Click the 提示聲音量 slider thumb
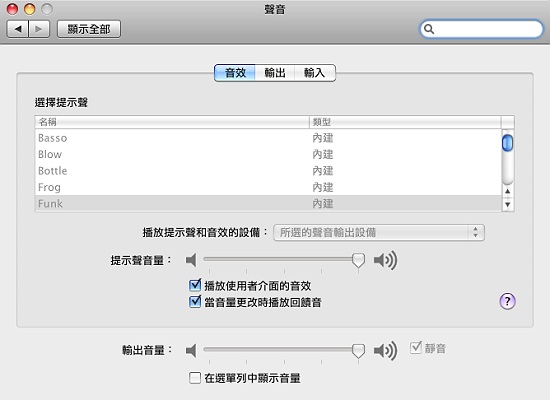Image resolution: width=550 pixels, height=400 pixels. click(x=358, y=260)
